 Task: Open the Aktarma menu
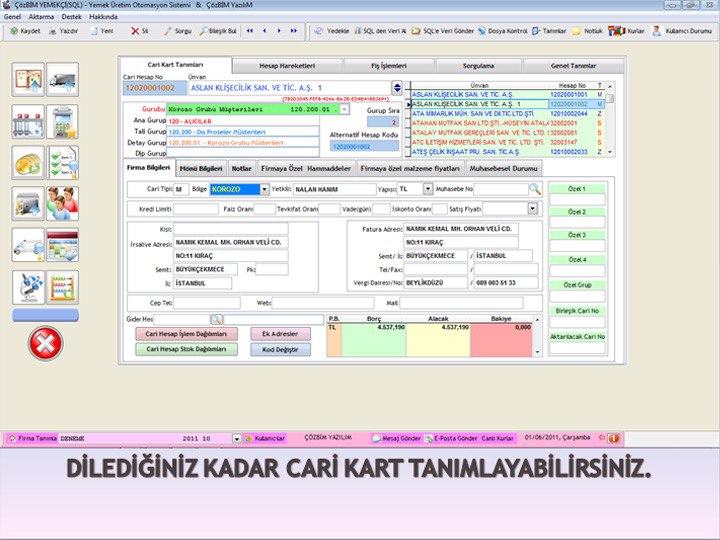click(42, 17)
